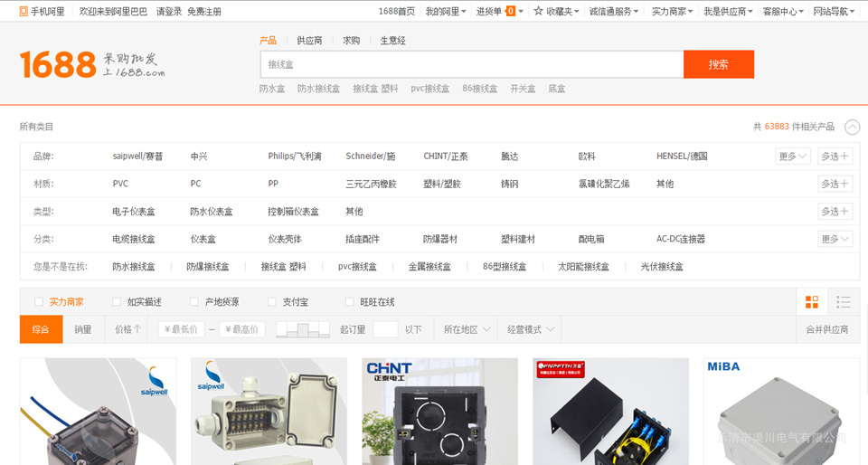Screen dimensions: 868x465
Task: Click the 手机阿里 mobile icon
Action: (24, 12)
